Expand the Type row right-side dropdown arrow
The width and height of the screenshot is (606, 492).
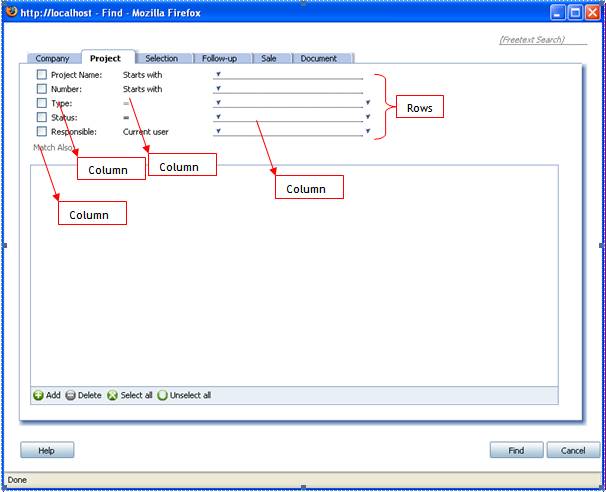click(368, 102)
